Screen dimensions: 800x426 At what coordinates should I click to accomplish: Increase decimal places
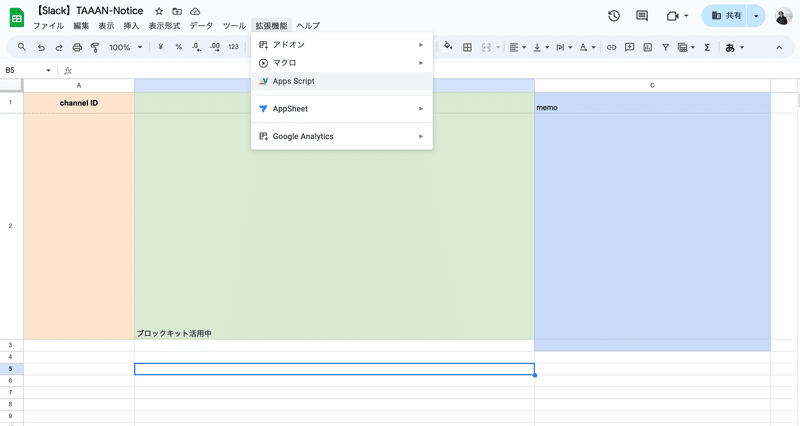[215, 47]
